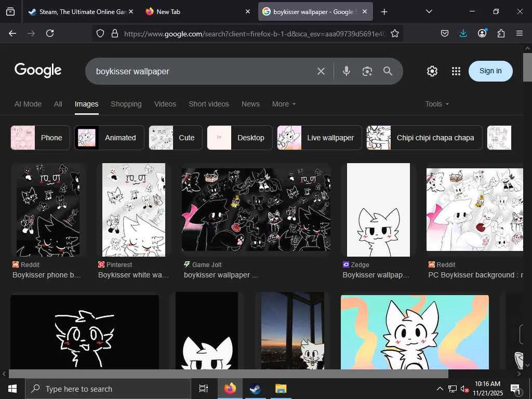This screenshot has height=399, width=532.
Task: Switch to Short videos results
Action: (x=209, y=104)
